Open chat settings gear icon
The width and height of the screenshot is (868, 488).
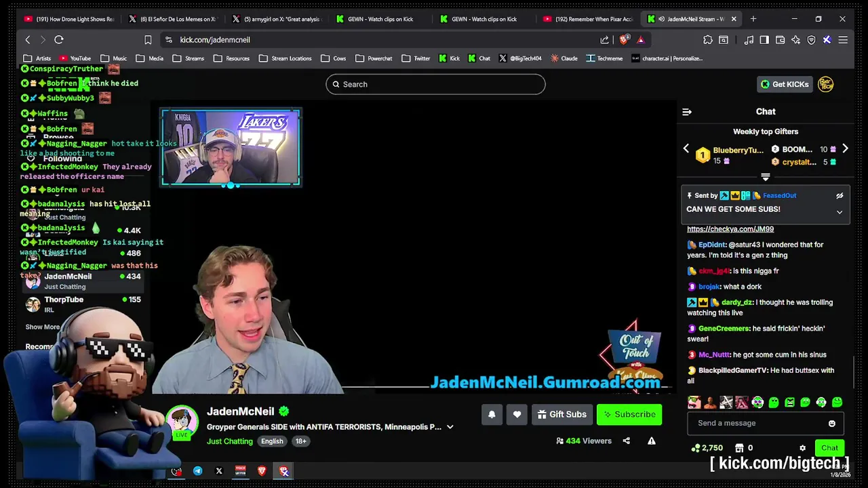(802, 448)
